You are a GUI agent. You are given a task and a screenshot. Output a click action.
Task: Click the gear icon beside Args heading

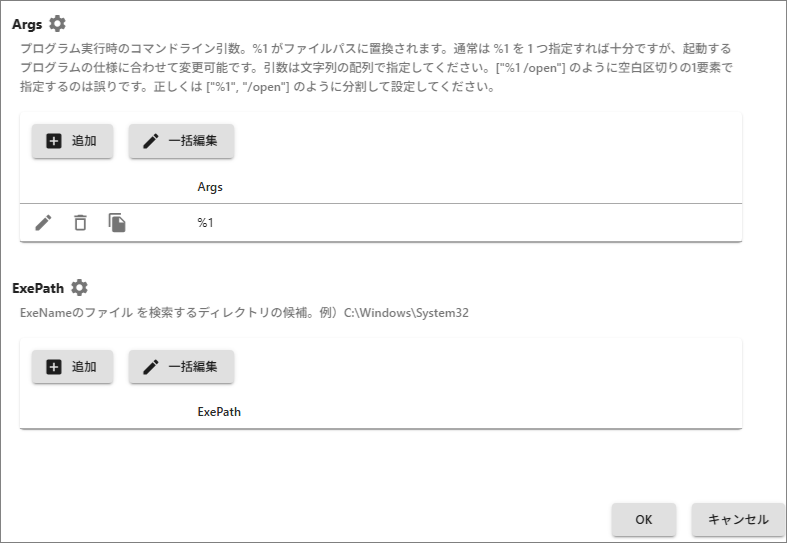[x=58, y=23]
